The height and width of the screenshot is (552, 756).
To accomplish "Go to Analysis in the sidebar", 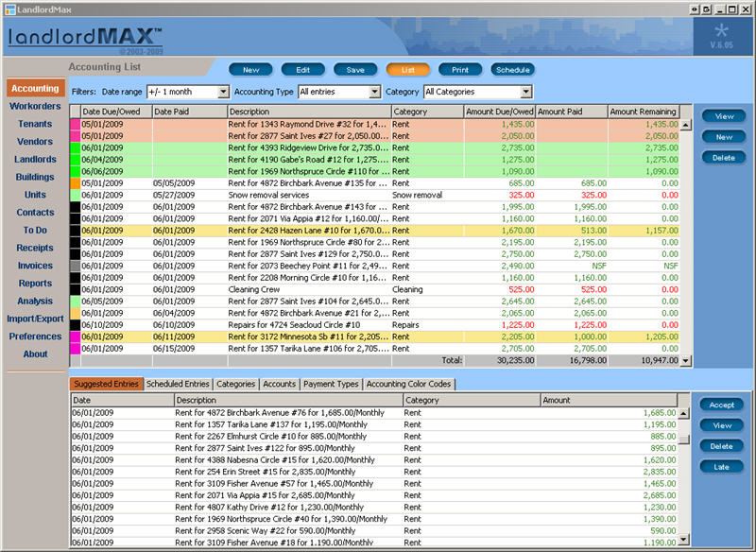I will coord(35,301).
